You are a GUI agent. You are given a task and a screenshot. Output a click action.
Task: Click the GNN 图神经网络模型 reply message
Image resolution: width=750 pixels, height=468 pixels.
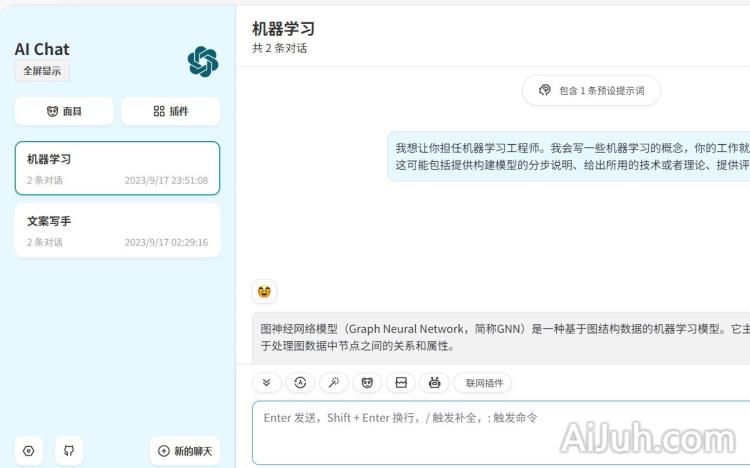[x=501, y=338]
